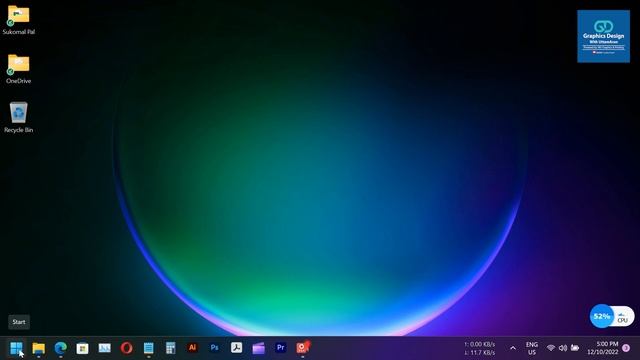The image size is (640, 360).
Task: Launch File Explorer from the taskbar
Action: (x=39, y=348)
